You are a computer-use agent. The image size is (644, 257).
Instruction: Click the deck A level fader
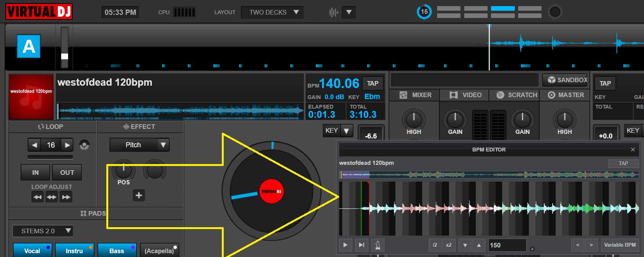[65, 47]
